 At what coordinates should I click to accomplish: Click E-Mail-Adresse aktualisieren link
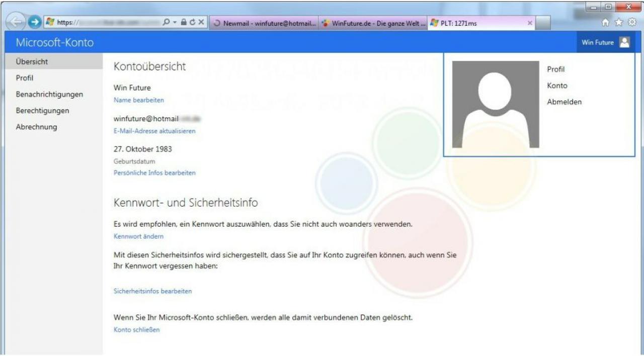point(154,131)
